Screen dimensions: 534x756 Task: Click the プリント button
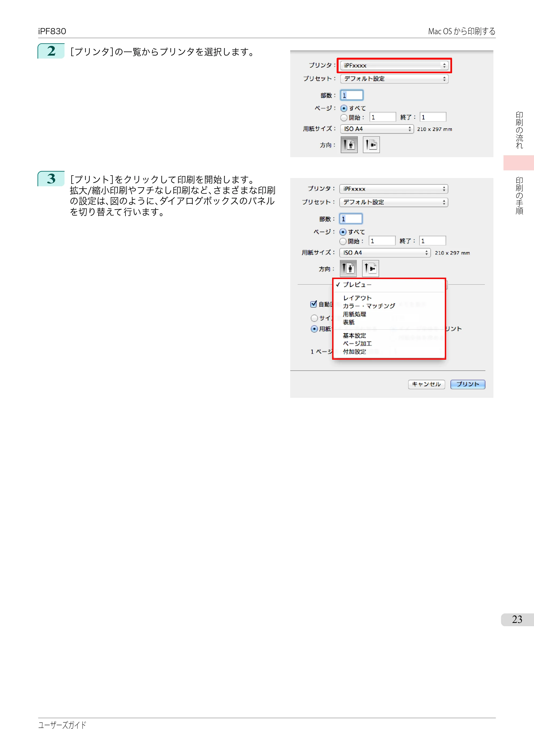point(468,384)
